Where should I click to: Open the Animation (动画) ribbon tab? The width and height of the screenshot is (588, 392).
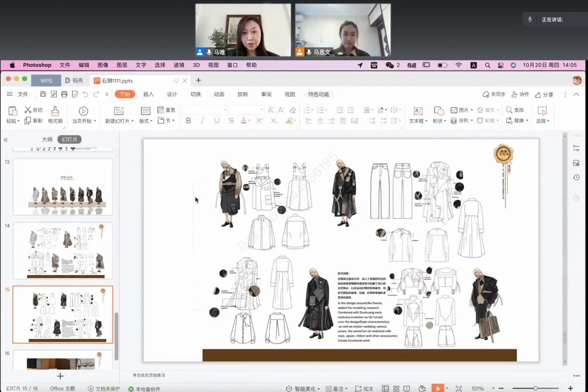pos(219,94)
